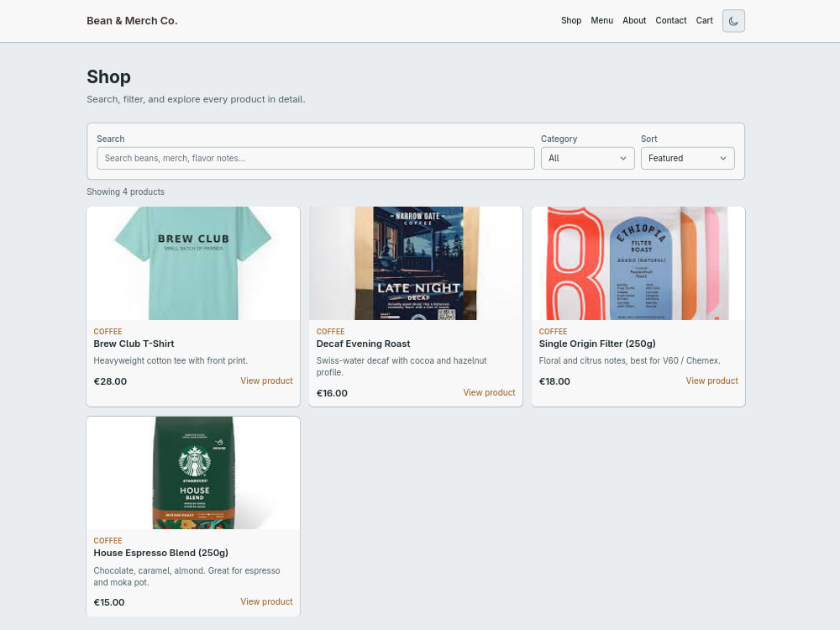Open the Cart link
Image resolution: width=840 pixels, height=630 pixels.
click(704, 20)
